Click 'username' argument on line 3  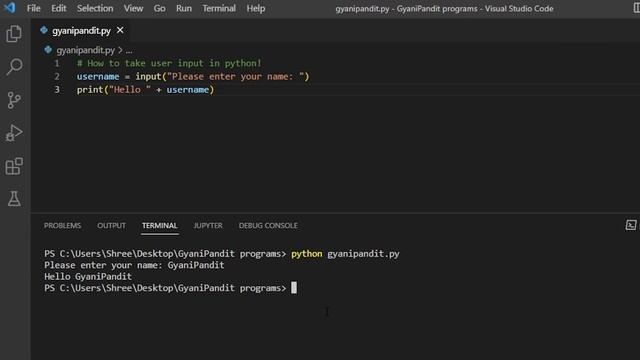(x=188, y=89)
